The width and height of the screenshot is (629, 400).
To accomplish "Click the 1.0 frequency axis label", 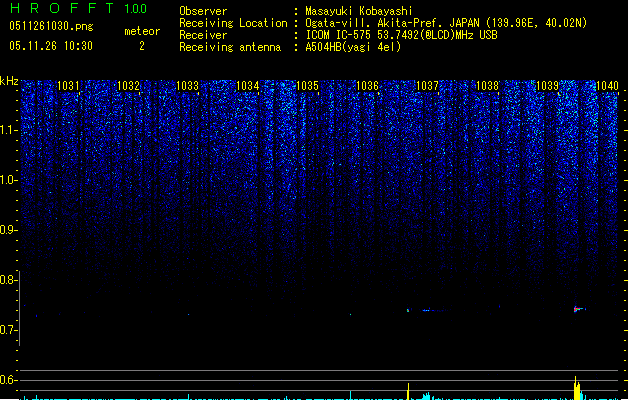I will tap(9, 180).
